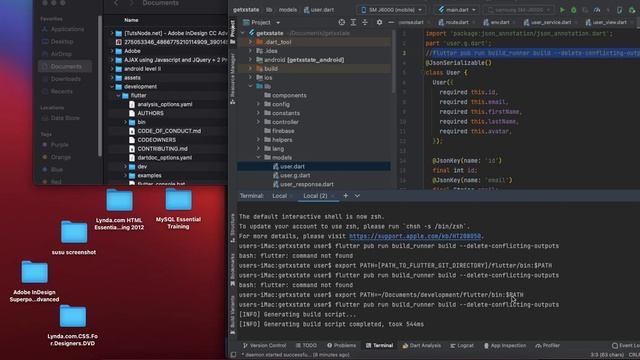Image resolution: width=640 pixels, height=360 pixels.
Task: Run the app with green play button
Action: click(562, 10)
